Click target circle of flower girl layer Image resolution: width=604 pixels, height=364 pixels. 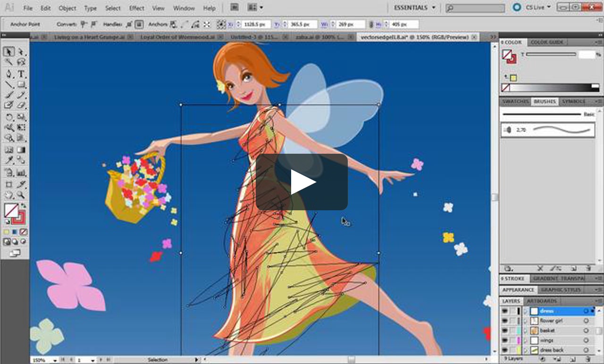click(x=586, y=321)
